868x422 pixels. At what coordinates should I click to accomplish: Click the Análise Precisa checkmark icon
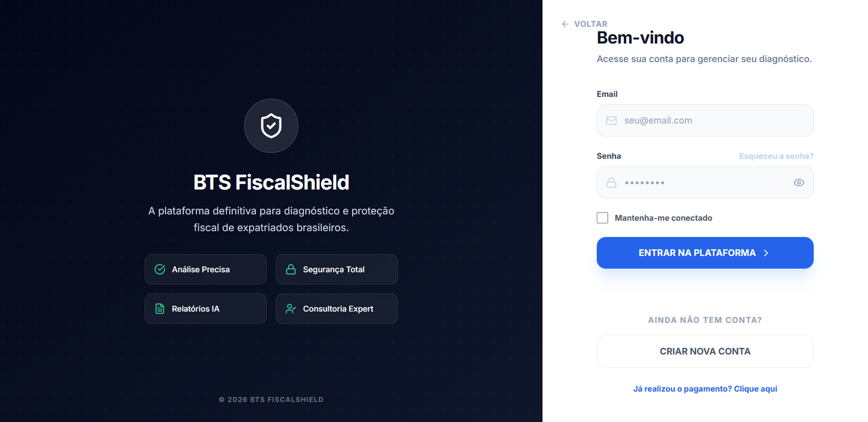pos(160,270)
